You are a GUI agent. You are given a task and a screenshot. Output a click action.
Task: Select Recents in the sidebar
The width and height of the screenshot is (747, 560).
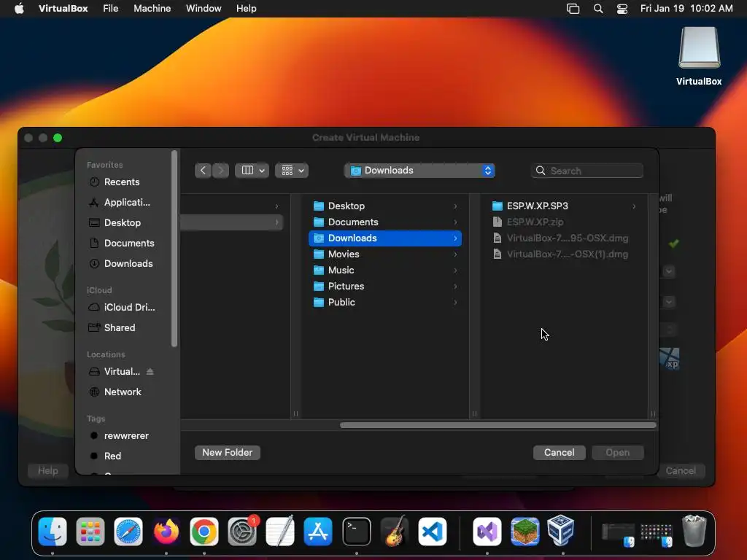(122, 182)
